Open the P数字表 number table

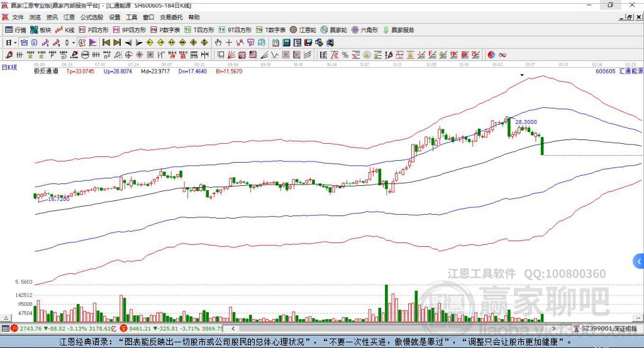click(165, 30)
